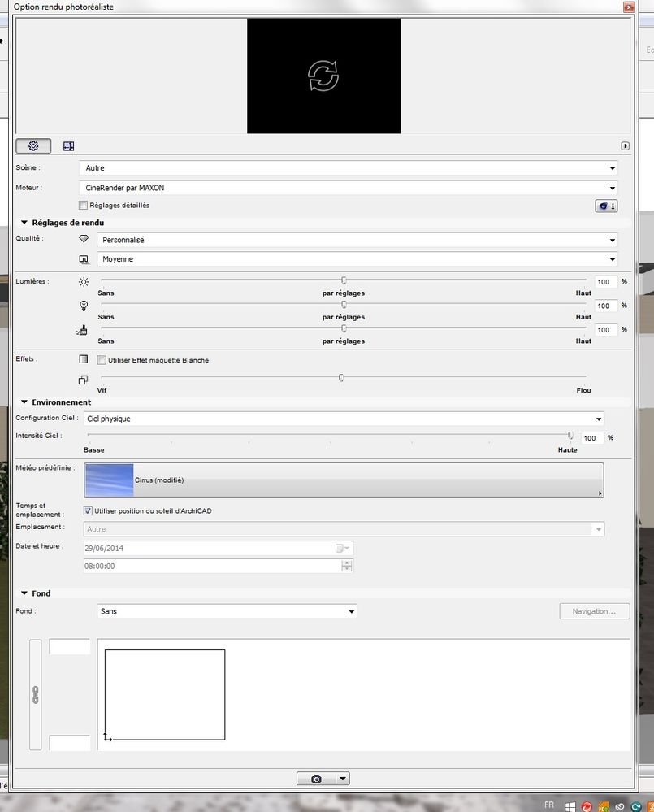This screenshot has height=812, width=654.
Task: Open the panel options arrow at right of tabs
Action: click(x=625, y=146)
